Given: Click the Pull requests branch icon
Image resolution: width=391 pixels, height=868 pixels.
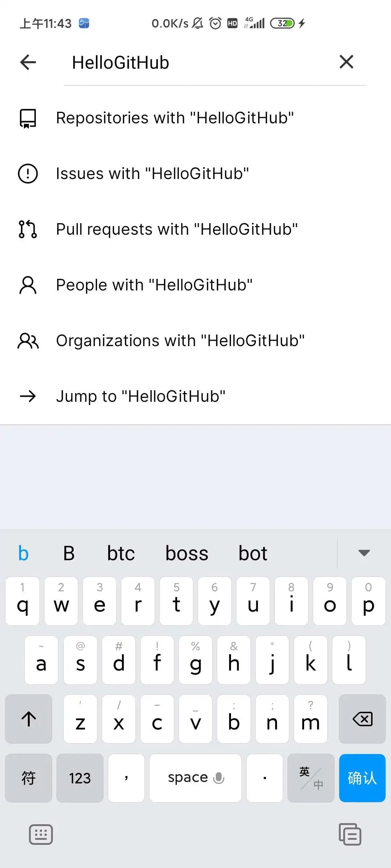Looking at the screenshot, I should (x=28, y=229).
